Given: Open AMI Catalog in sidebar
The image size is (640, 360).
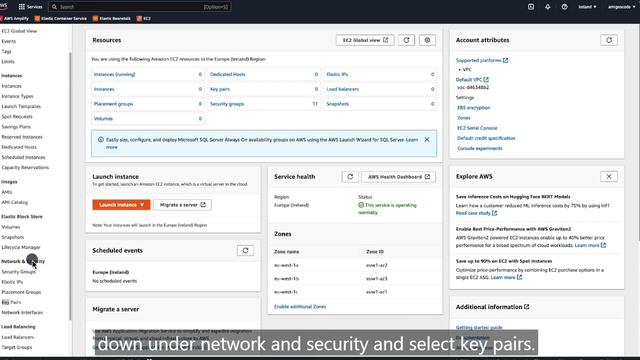Looking at the screenshot, I should (15, 202).
